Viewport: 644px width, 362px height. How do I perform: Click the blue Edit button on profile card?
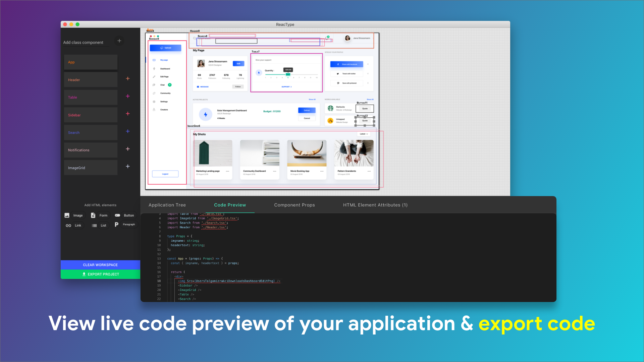coord(238,64)
